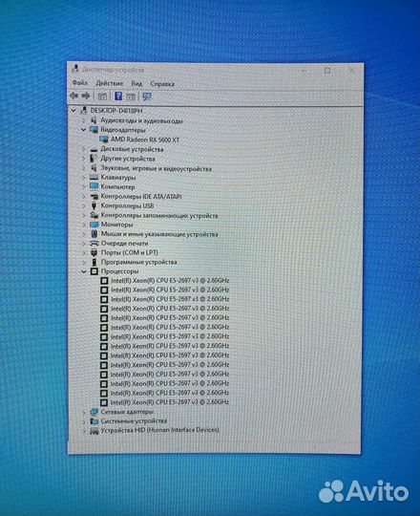420x516 pixels.
Task: Open the Справка menu
Action: (x=162, y=84)
